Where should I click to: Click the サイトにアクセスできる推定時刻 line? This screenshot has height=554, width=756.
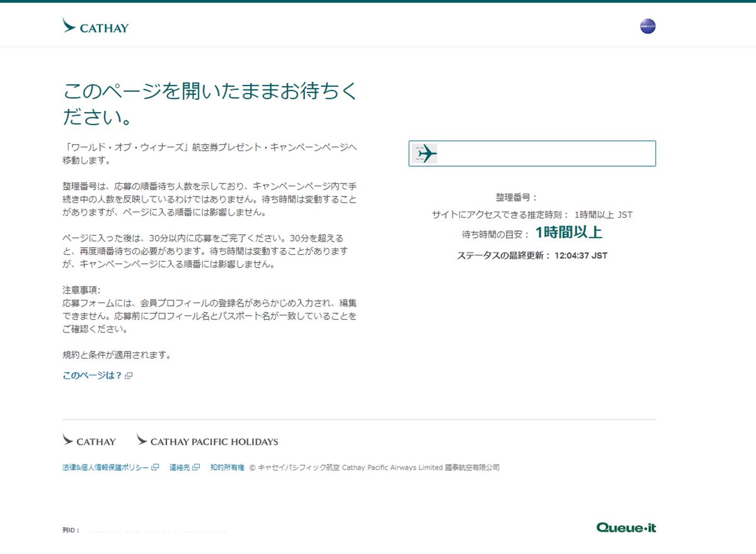coord(532,215)
